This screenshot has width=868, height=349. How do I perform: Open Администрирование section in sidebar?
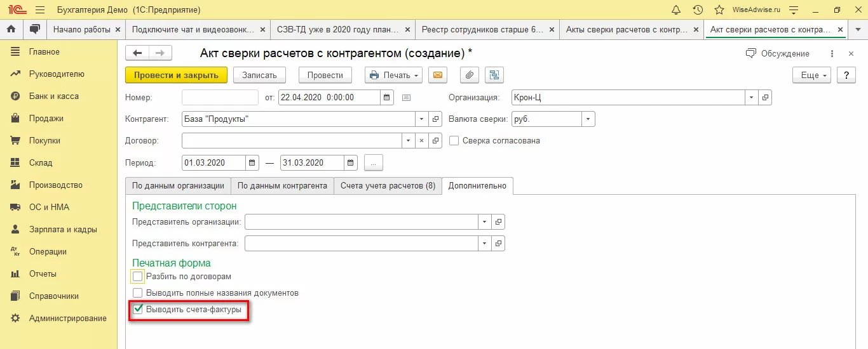[68, 318]
